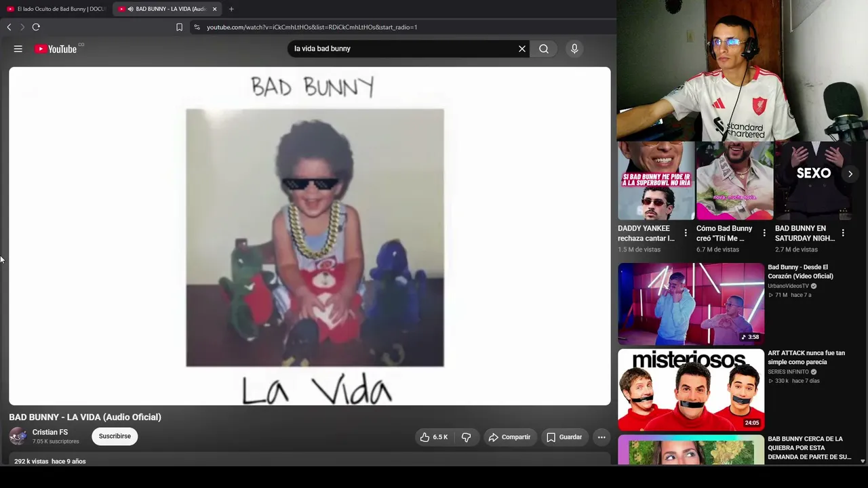Like the video with 6.5 K likes
Image resolution: width=868 pixels, height=488 pixels.
pyautogui.click(x=433, y=437)
